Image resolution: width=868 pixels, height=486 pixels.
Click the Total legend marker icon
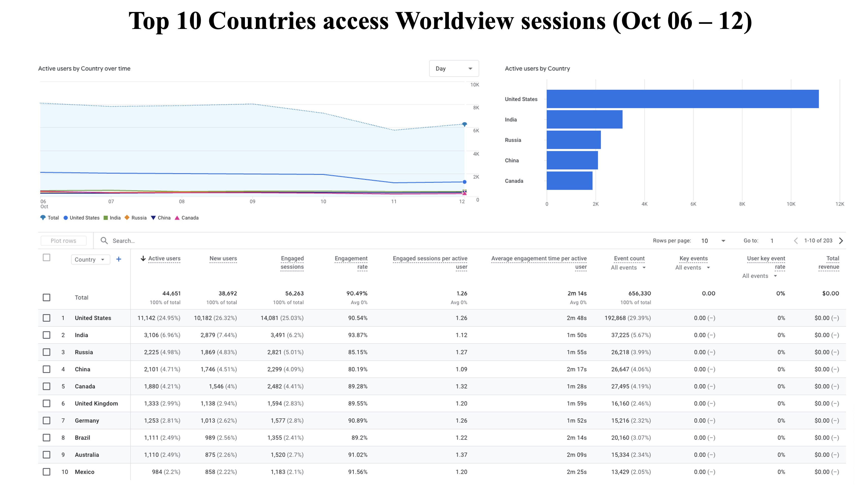(43, 218)
